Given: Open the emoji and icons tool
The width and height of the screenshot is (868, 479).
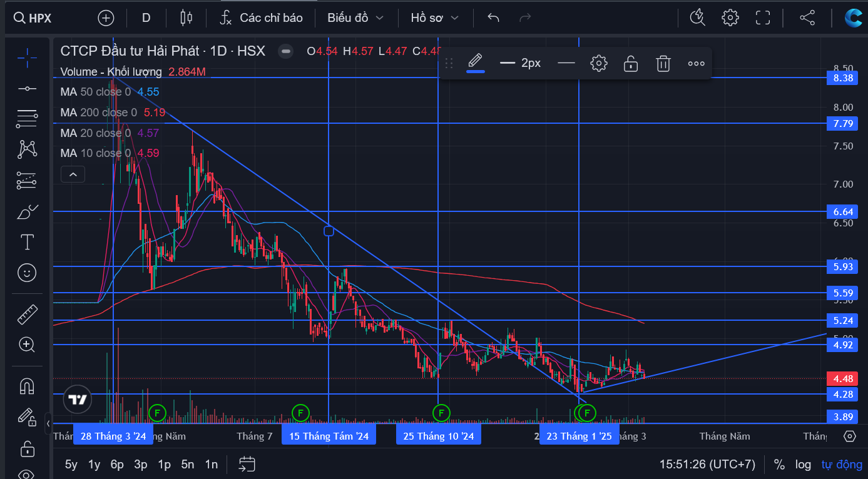Looking at the screenshot, I should (27, 273).
